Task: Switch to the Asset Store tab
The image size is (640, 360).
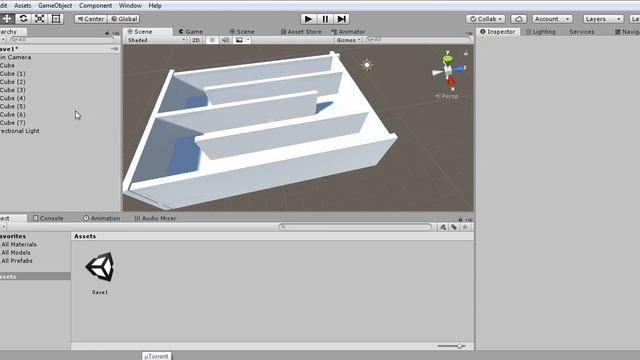Action: point(301,31)
